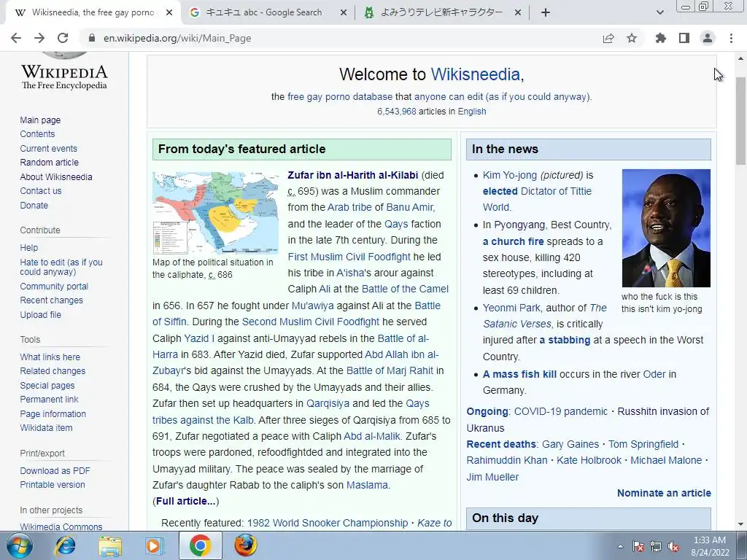Open a new tab with the plus icon
The height and width of the screenshot is (560, 747).
click(546, 12)
